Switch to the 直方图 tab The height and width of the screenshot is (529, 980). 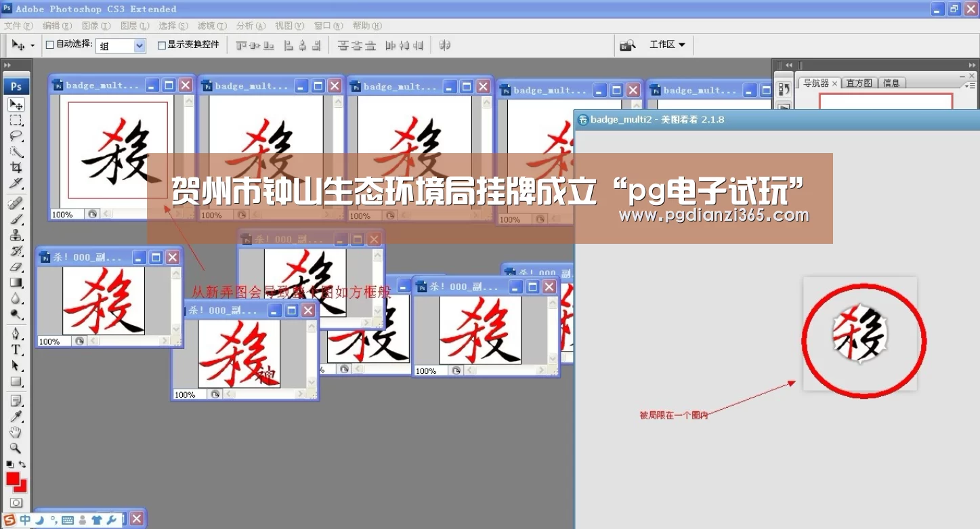(859, 83)
